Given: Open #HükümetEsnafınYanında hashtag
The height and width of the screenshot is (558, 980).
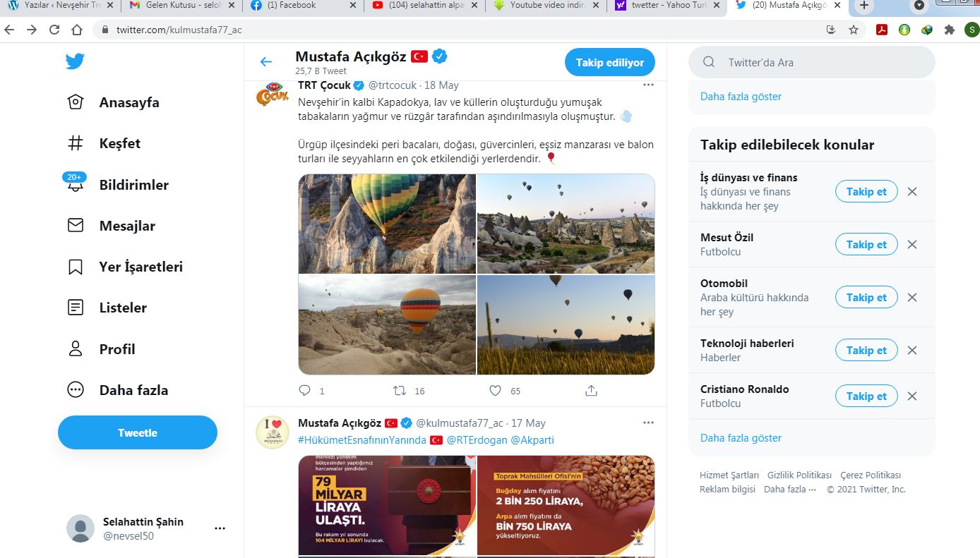Looking at the screenshot, I should [x=362, y=439].
